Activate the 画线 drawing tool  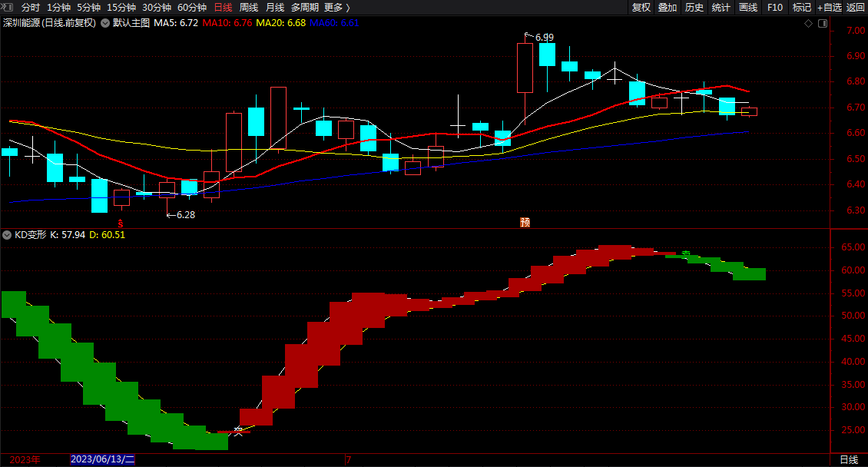click(x=748, y=7)
